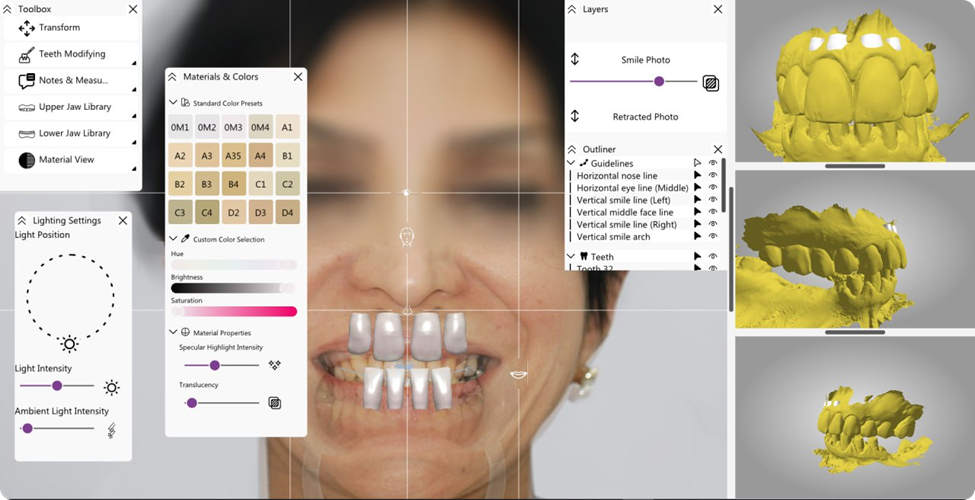The height and width of the screenshot is (500, 975).
Task: Toggle visibility of Teeth group
Action: tap(713, 256)
